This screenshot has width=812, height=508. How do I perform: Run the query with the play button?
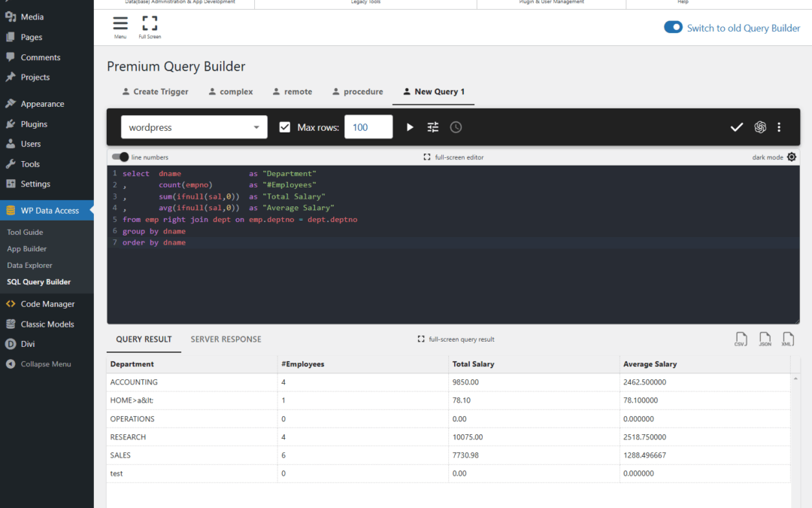point(410,127)
